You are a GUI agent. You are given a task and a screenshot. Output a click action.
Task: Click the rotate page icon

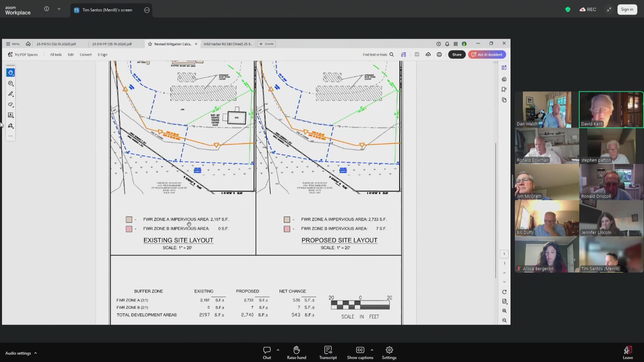pyautogui.click(x=504, y=292)
